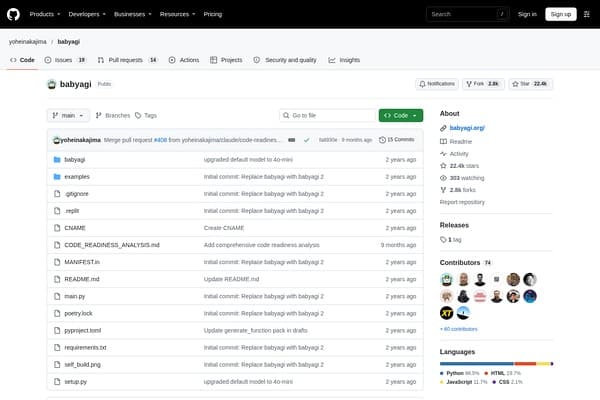Open the main branch selector
This screenshot has height=400, width=600.
point(68,116)
